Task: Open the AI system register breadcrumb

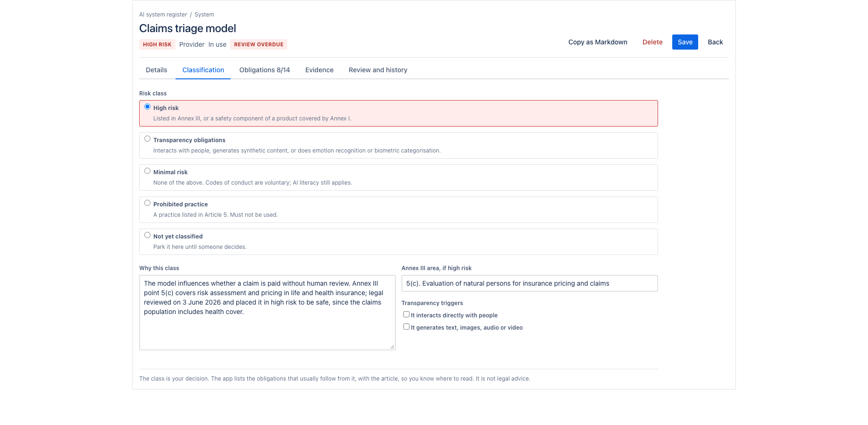Action: [163, 15]
